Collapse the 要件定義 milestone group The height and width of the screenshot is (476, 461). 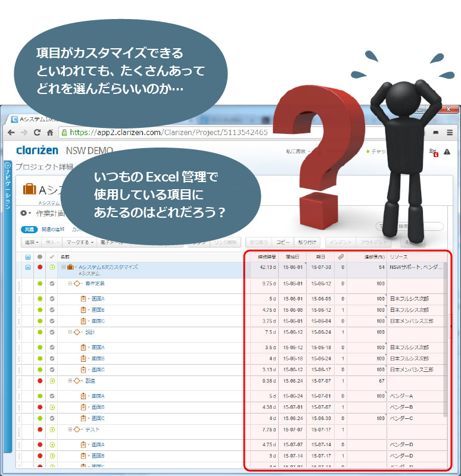[x=70, y=284]
